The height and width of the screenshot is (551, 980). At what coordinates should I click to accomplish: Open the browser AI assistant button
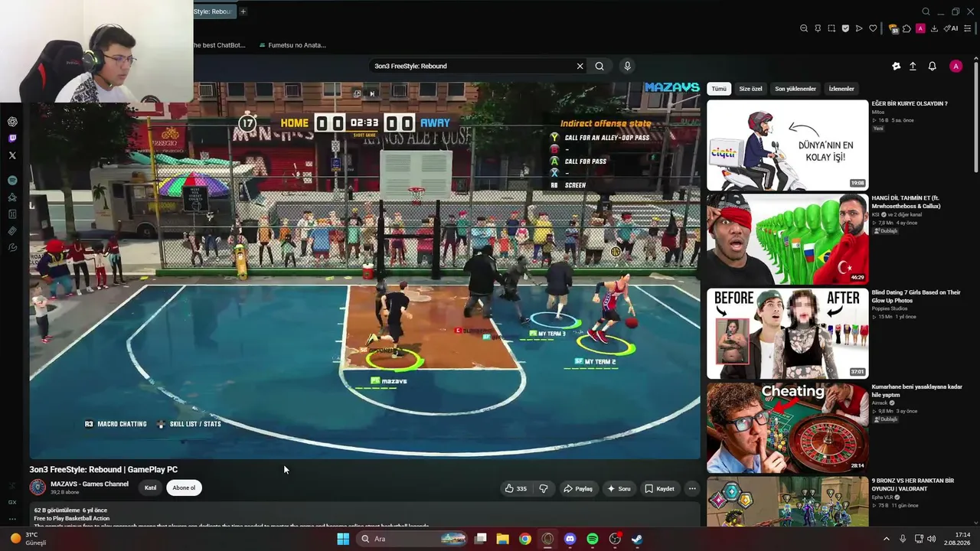[952, 28]
